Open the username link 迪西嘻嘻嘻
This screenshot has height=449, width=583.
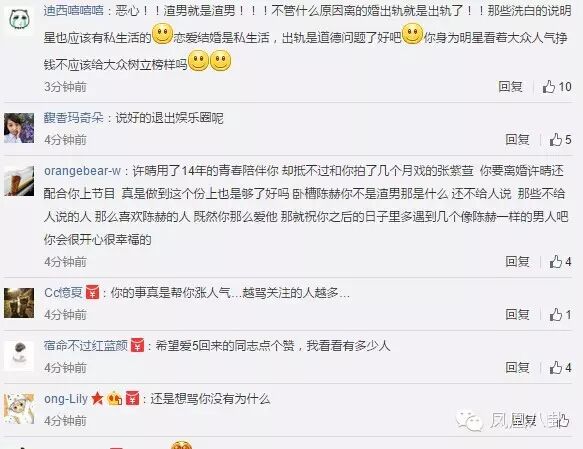tap(74, 10)
